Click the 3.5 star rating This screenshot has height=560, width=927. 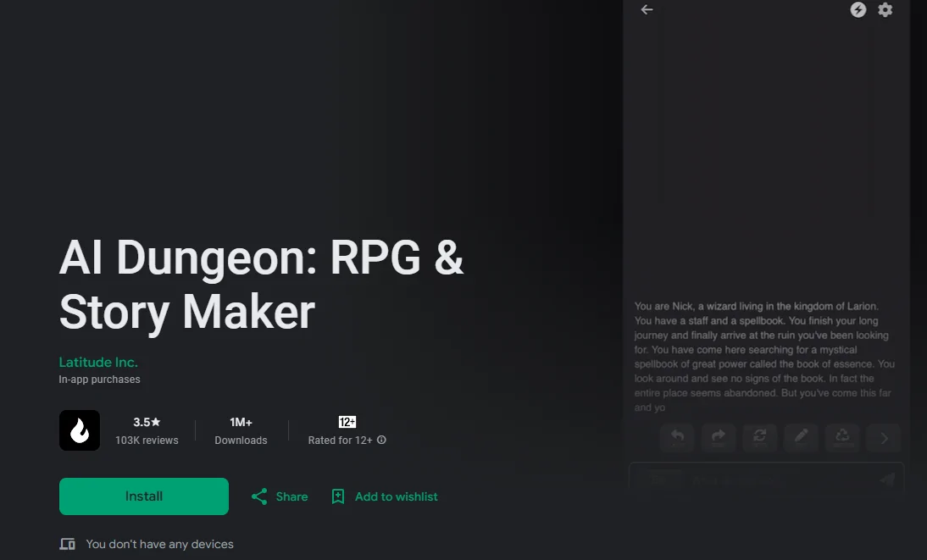pyautogui.click(x=147, y=422)
